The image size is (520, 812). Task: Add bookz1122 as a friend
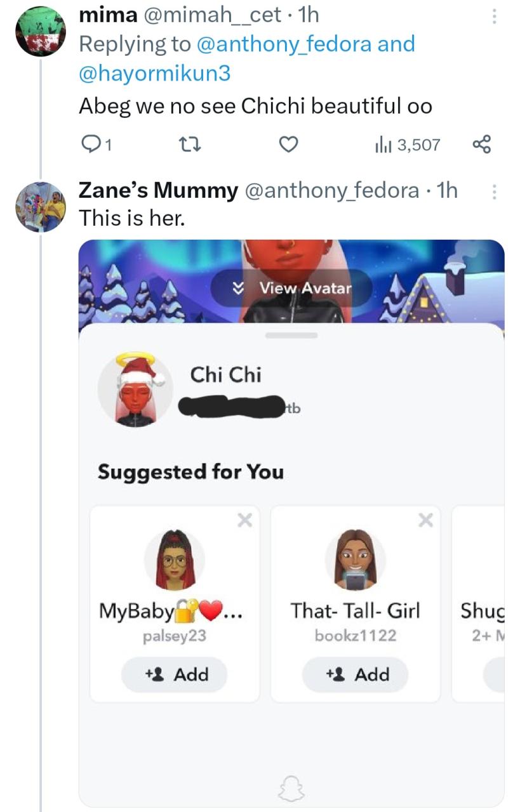(355, 674)
